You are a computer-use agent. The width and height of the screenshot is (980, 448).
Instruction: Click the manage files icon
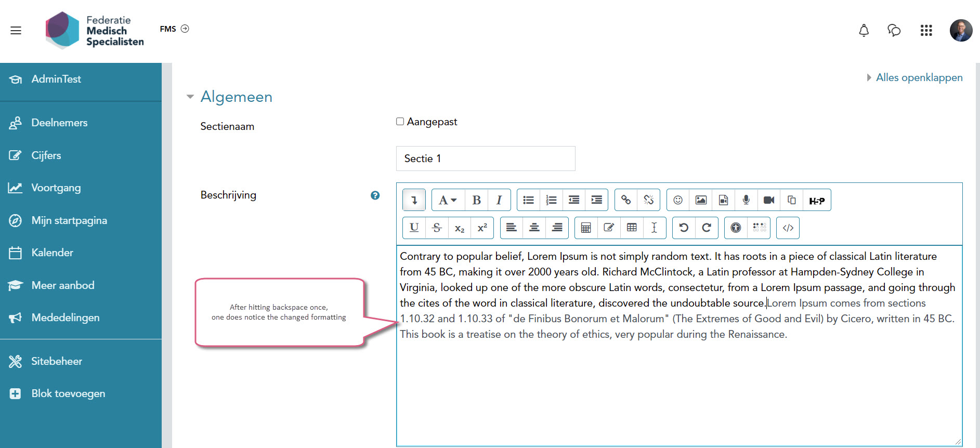tap(792, 200)
